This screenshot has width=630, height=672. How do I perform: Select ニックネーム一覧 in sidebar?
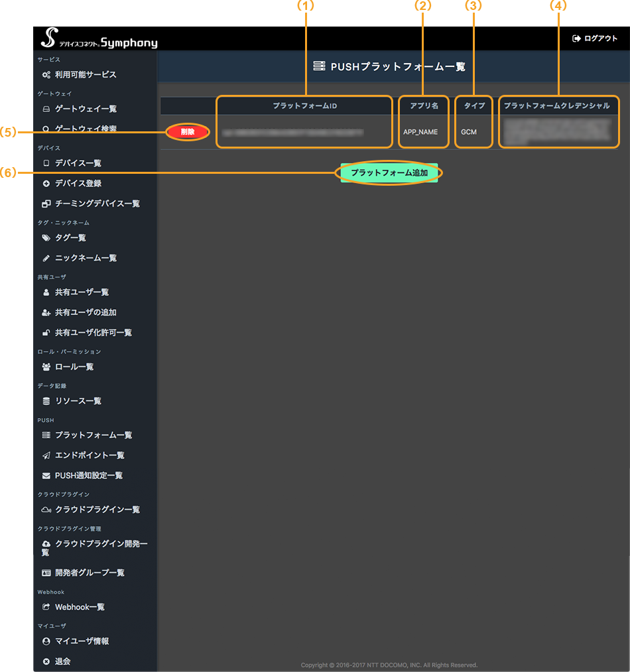coord(86,258)
